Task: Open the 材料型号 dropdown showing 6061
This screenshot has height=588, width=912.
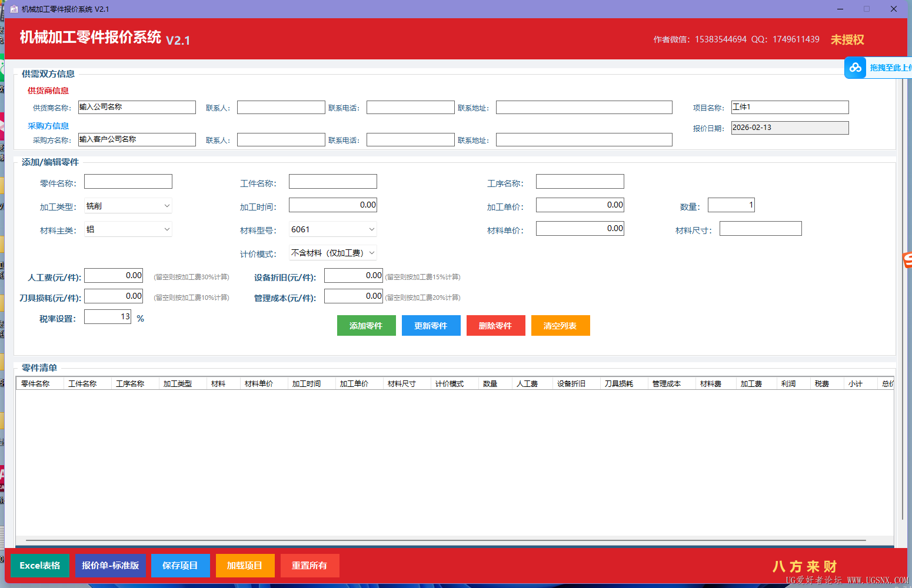Action: (332, 229)
